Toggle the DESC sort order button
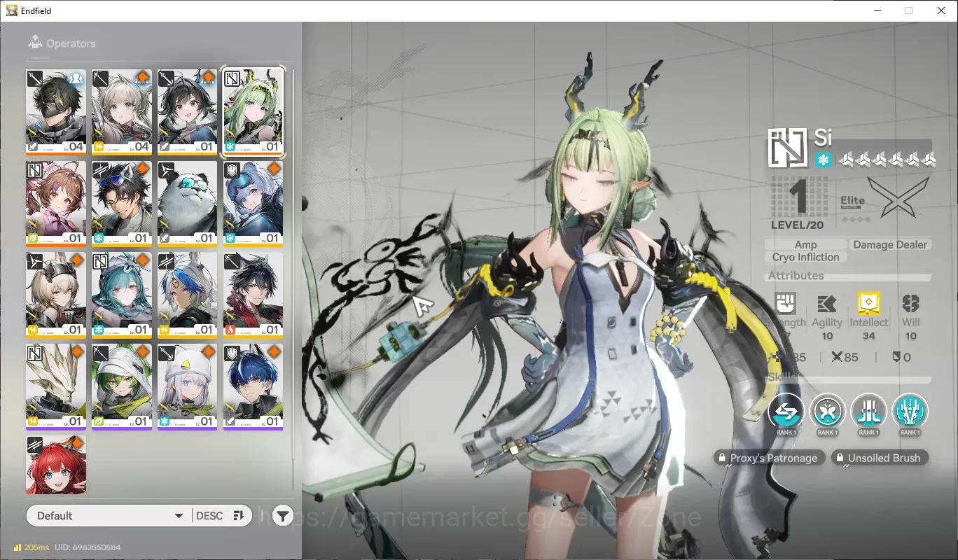Screen dimensions: 958x560 [x=220, y=516]
